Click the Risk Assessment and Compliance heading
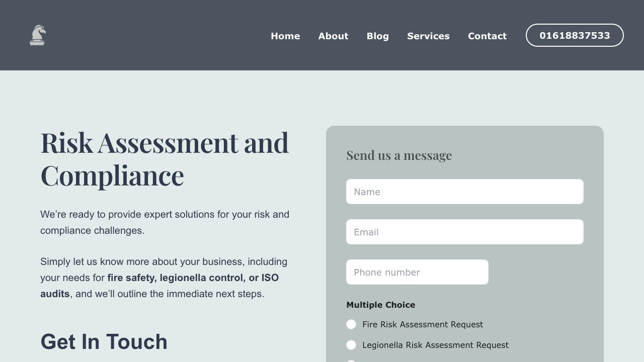The width and height of the screenshot is (644, 362). click(x=165, y=158)
